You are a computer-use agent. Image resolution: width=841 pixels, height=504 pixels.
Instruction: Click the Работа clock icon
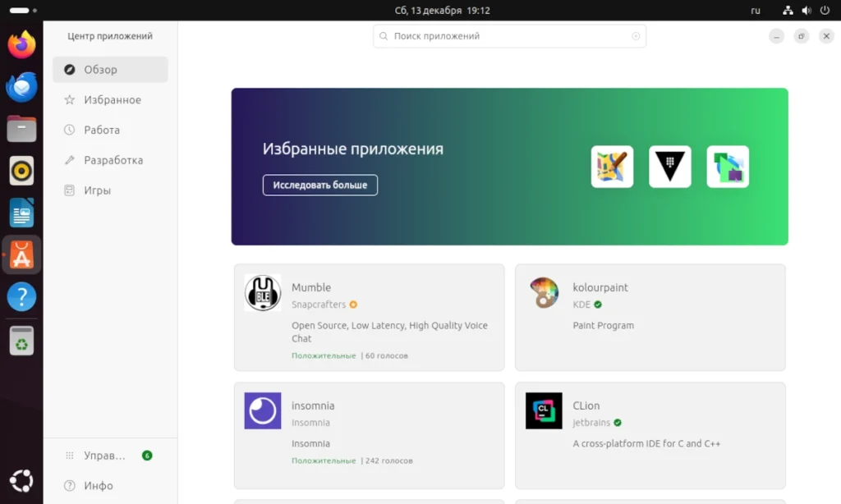69,130
